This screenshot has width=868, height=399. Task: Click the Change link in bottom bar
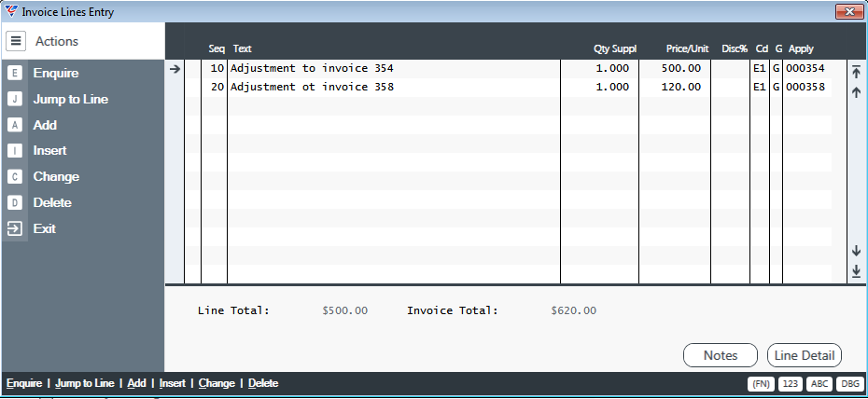pos(217,383)
